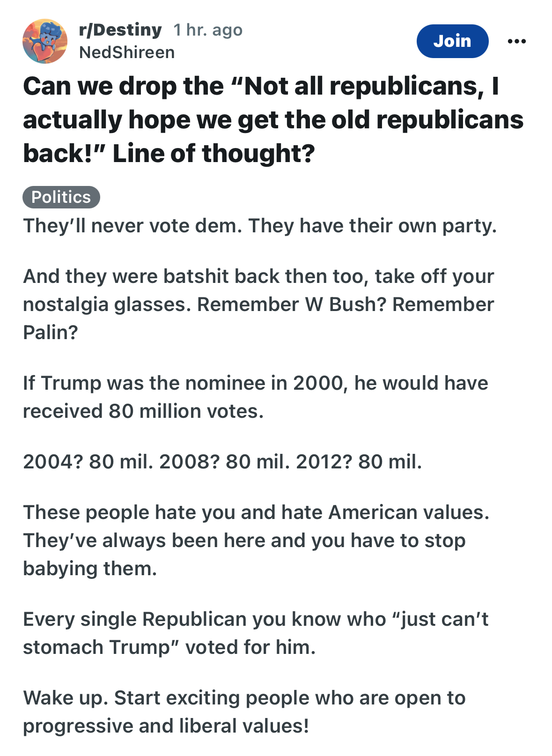This screenshot has width=552, height=756.
Task: Tap the 'Every single Republican you know' line
Action: (x=256, y=619)
